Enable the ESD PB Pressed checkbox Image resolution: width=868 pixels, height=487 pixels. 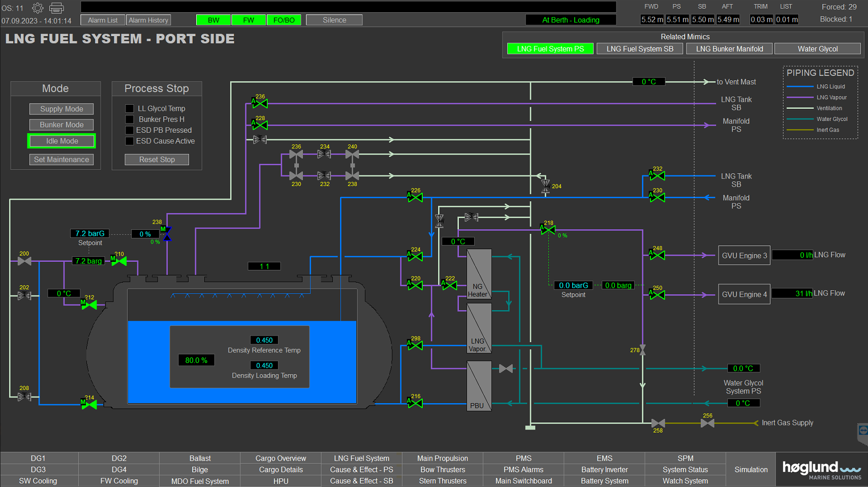click(x=130, y=131)
